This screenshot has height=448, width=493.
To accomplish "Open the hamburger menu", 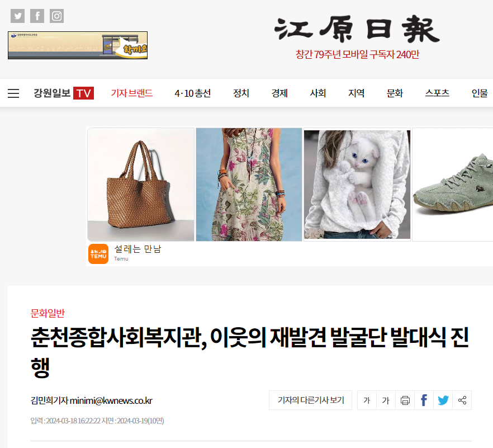I will (x=13, y=93).
